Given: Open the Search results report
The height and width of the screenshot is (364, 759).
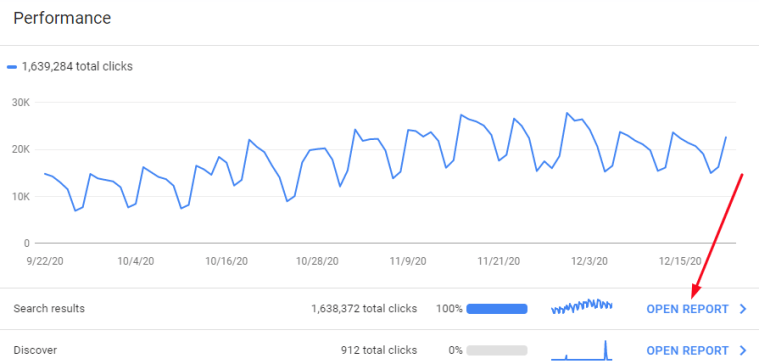Looking at the screenshot, I should tap(687, 309).
